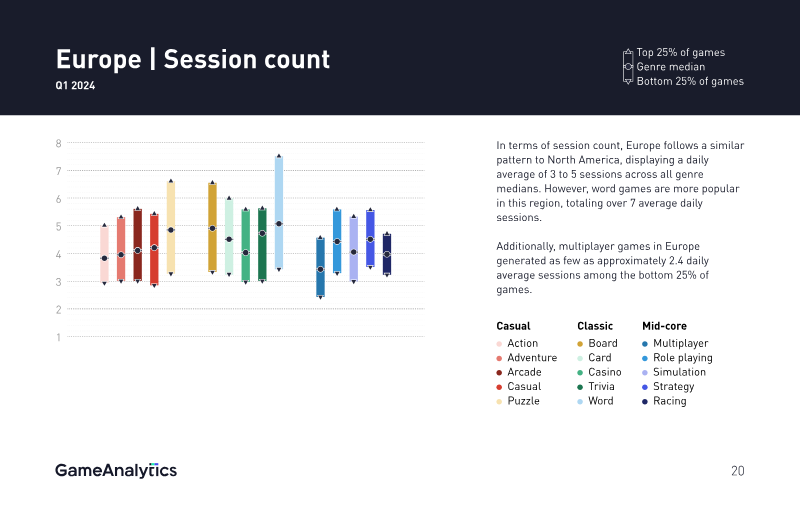
Task: Click the Puzzle bar's median dot
Action: click(171, 230)
